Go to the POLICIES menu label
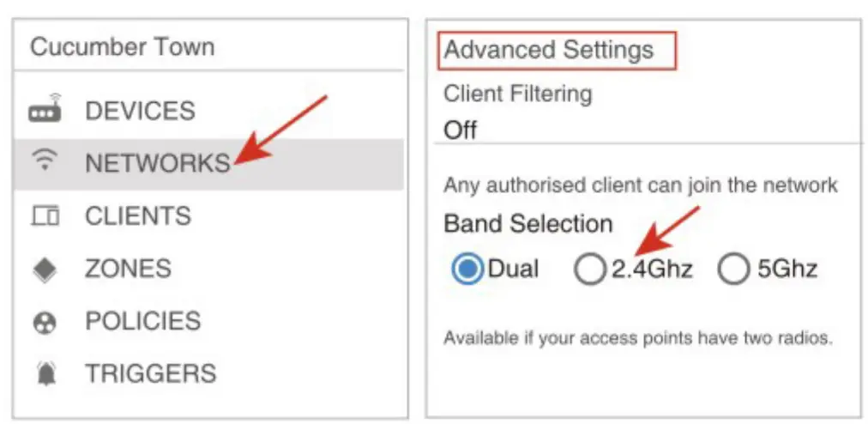Viewport: 868px width, 424px height. (142, 322)
